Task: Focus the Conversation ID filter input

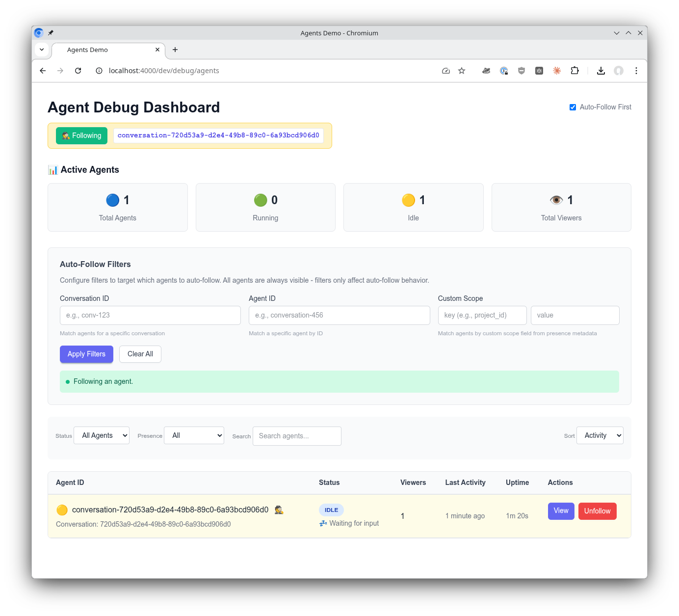Action: tap(150, 315)
